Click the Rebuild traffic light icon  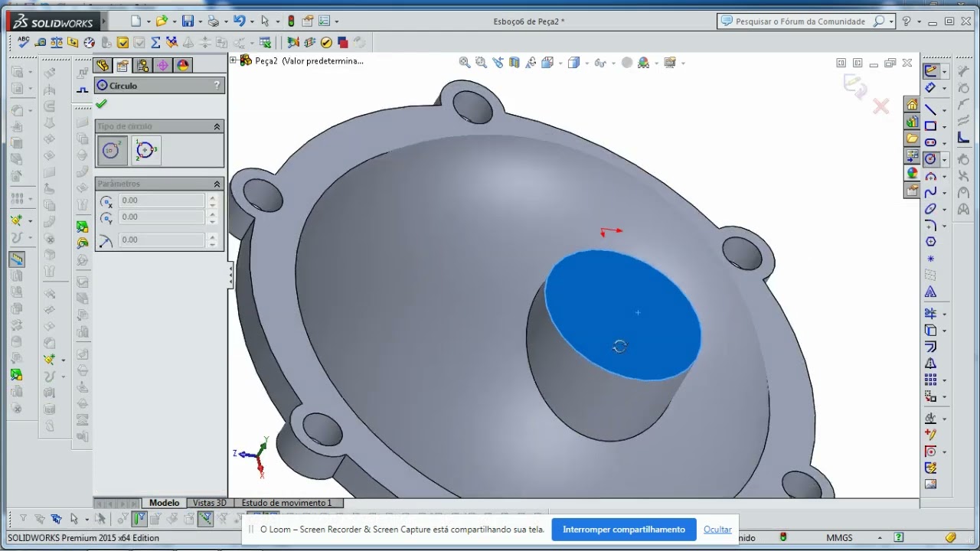tap(291, 21)
